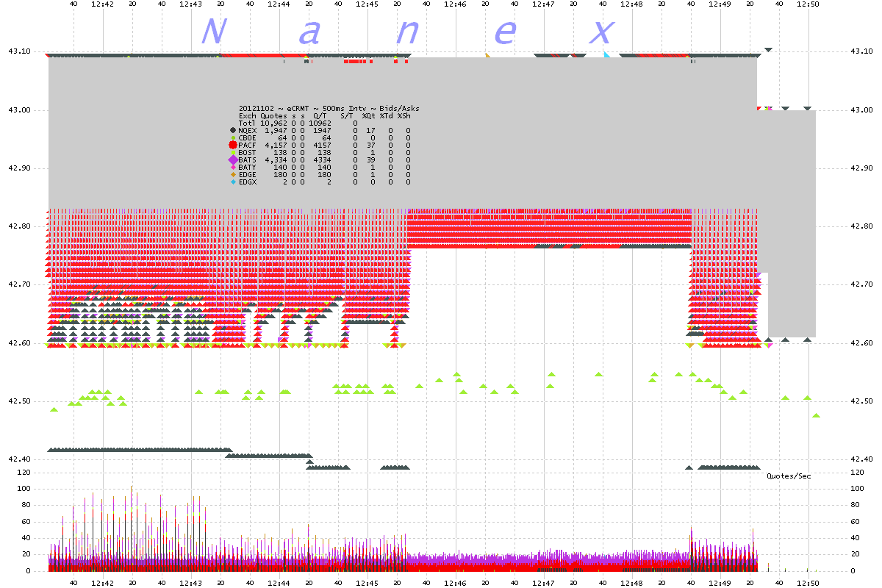The width and height of the screenshot is (882, 588).
Task: Click the %Qt column header in legend
Action: click(368, 115)
